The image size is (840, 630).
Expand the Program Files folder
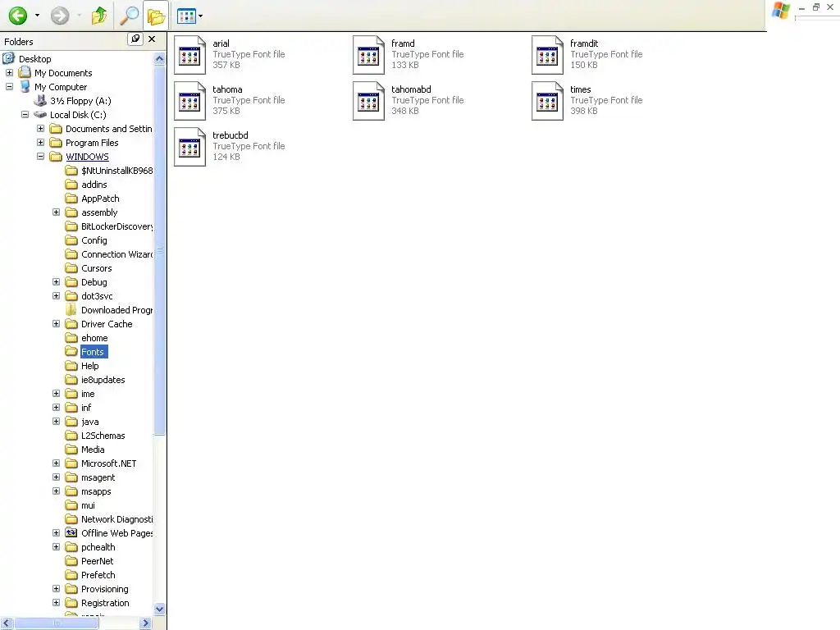[x=40, y=142]
